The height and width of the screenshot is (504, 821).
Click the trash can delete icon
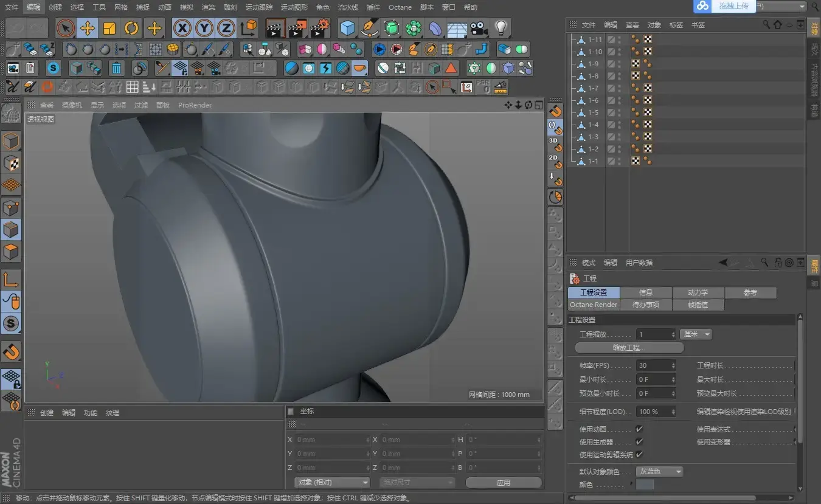[x=117, y=68]
